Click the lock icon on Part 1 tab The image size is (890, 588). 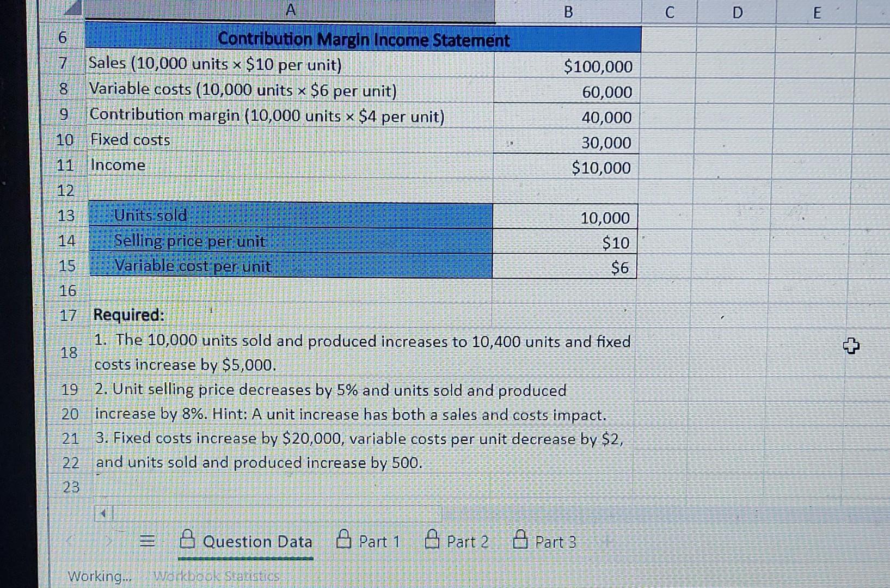coord(343,540)
